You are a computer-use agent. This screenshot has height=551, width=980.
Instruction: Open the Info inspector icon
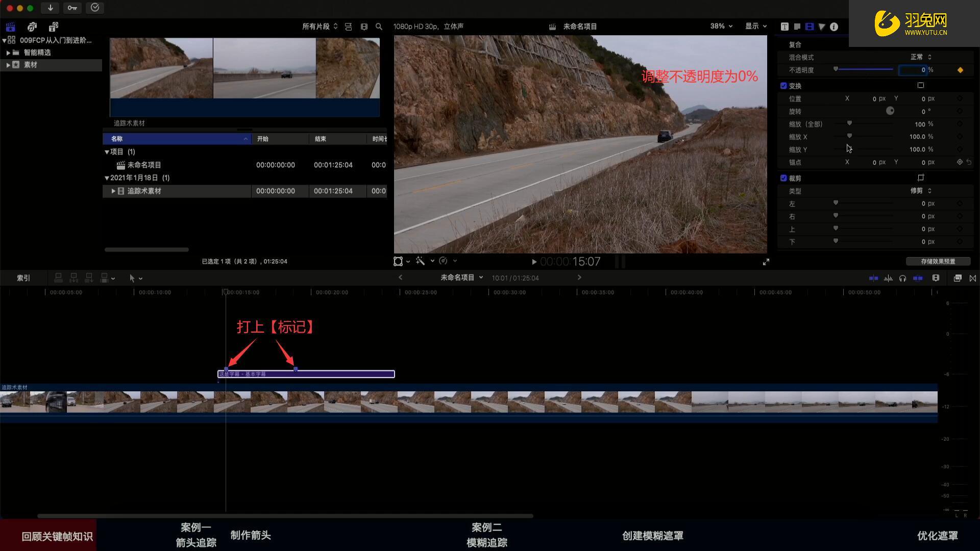pos(834,27)
